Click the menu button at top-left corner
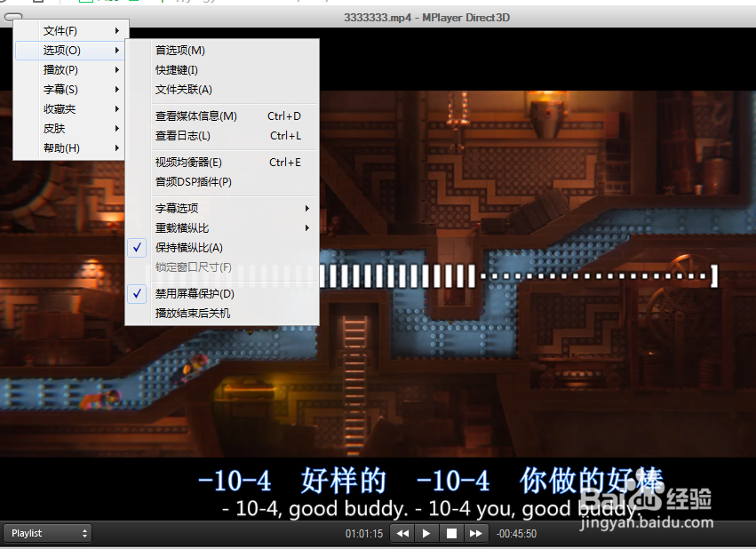Image resolution: width=756 pixels, height=549 pixels. coord(13,18)
